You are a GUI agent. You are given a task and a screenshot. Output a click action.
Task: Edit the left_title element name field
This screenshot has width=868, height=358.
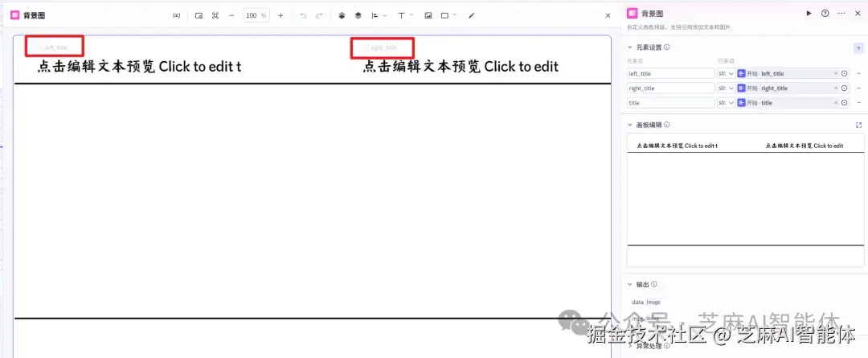(x=671, y=73)
